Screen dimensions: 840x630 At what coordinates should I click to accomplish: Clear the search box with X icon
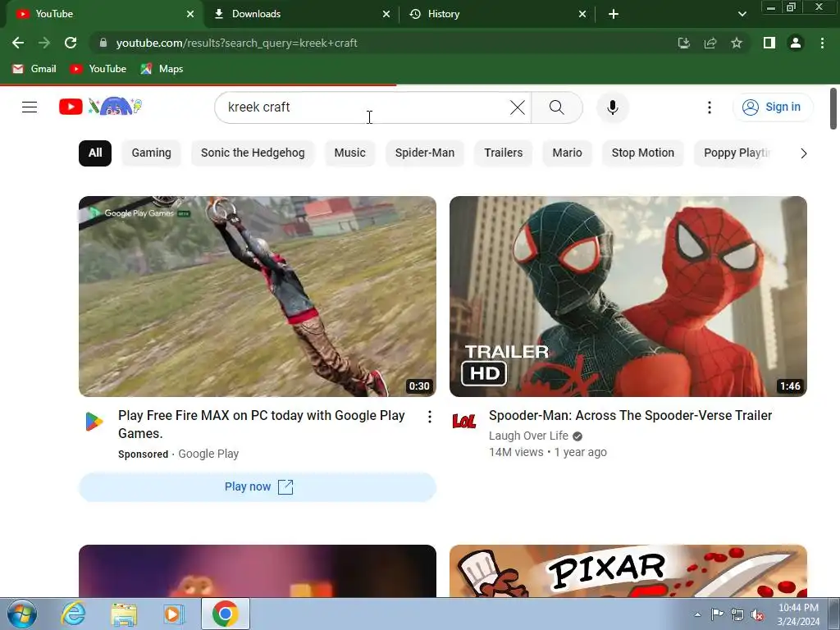click(x=518, y=107)
